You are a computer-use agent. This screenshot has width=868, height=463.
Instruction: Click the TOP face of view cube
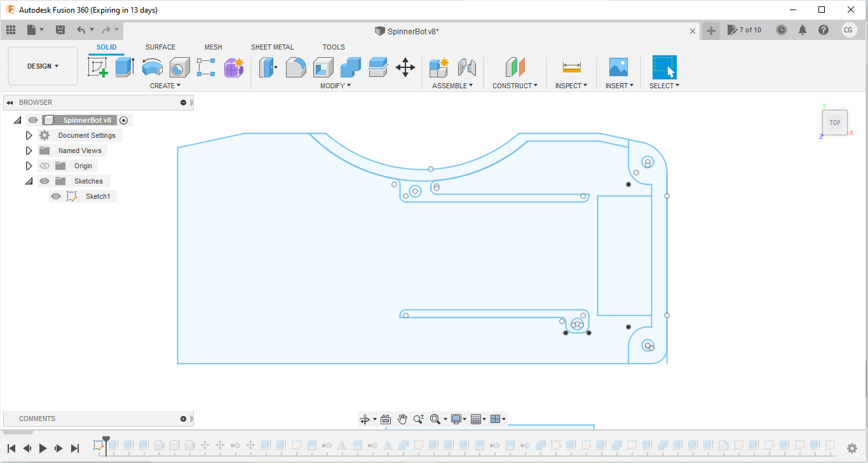click(x=834, y=123)
